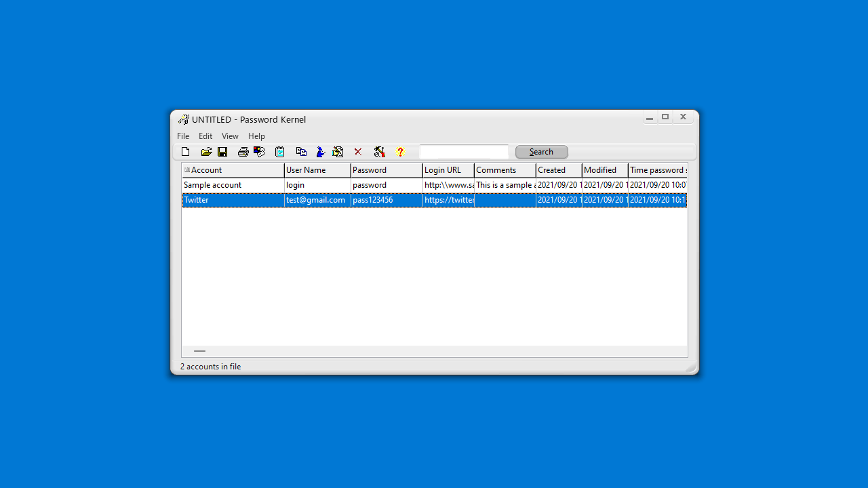The width and height of the screenshot is (868, 488).
Task: Open the Edit menu
Action: [205, 136]
